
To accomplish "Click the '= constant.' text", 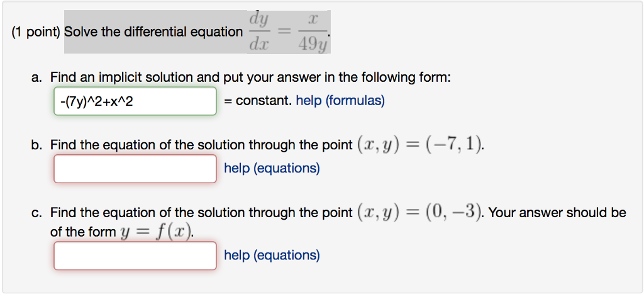I will coord(257,101).
